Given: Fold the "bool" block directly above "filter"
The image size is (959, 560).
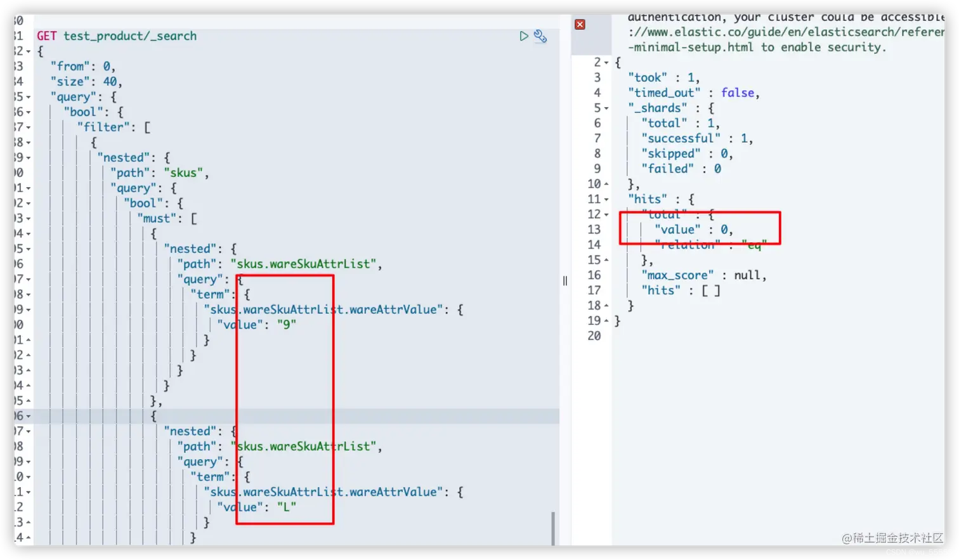Looking at the screenshot, I should click(29, 112).
